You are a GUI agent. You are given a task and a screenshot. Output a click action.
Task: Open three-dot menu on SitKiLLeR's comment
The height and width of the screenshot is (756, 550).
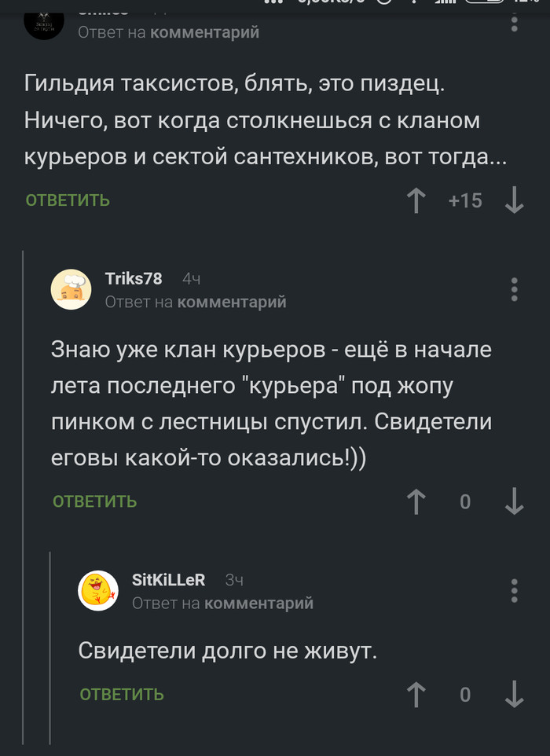pos(515,591)
